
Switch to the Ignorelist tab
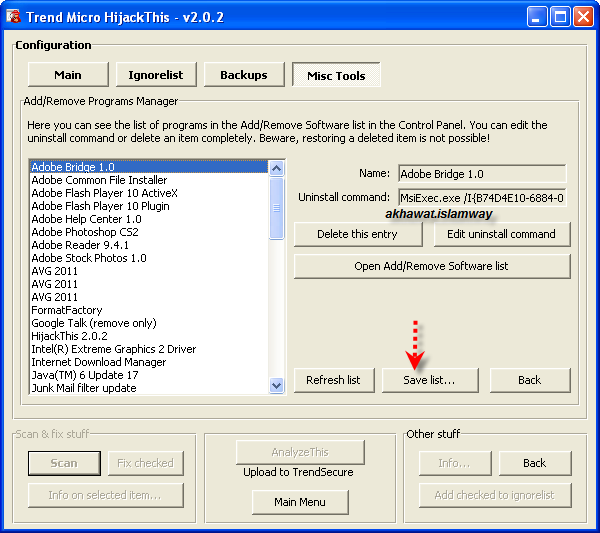[x=156, y=75]
